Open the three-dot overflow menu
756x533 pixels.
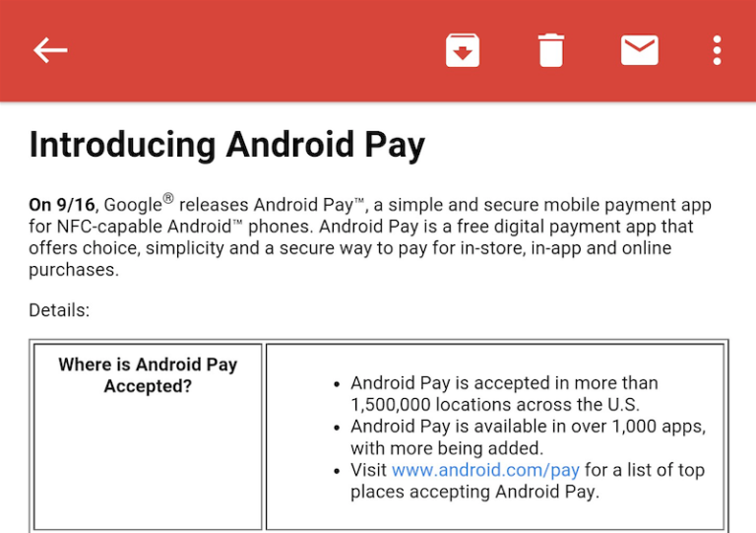[717, 50]
